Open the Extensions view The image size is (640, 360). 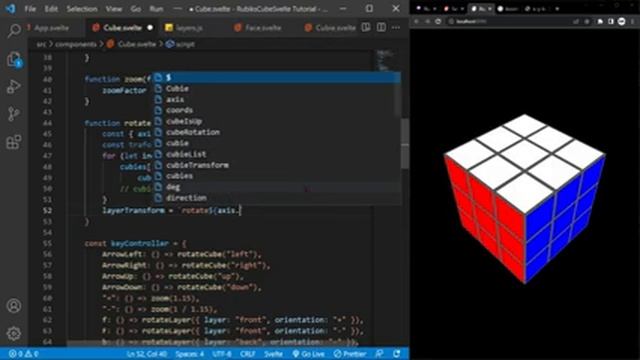pos(14,142)
